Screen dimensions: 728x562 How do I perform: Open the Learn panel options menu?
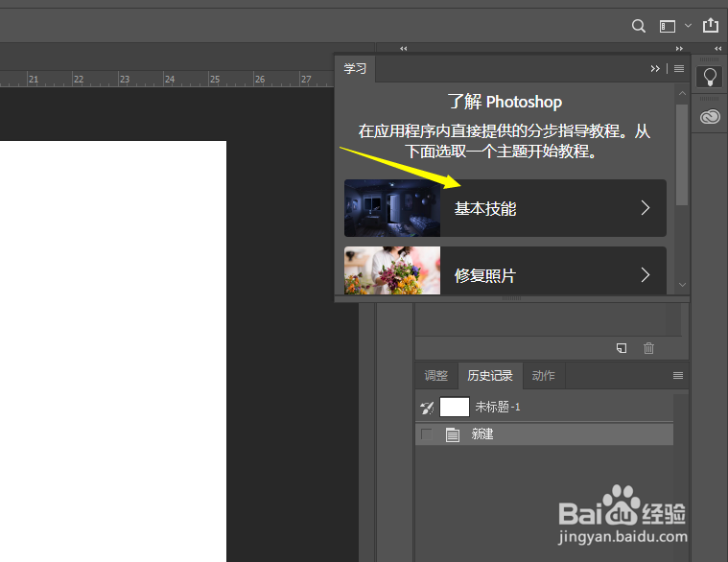pyautogui.click(x=679, y=69)
